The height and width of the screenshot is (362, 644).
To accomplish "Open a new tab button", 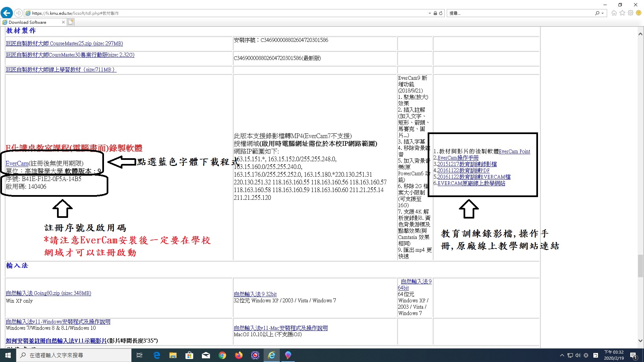I will (x=70, y=22).
